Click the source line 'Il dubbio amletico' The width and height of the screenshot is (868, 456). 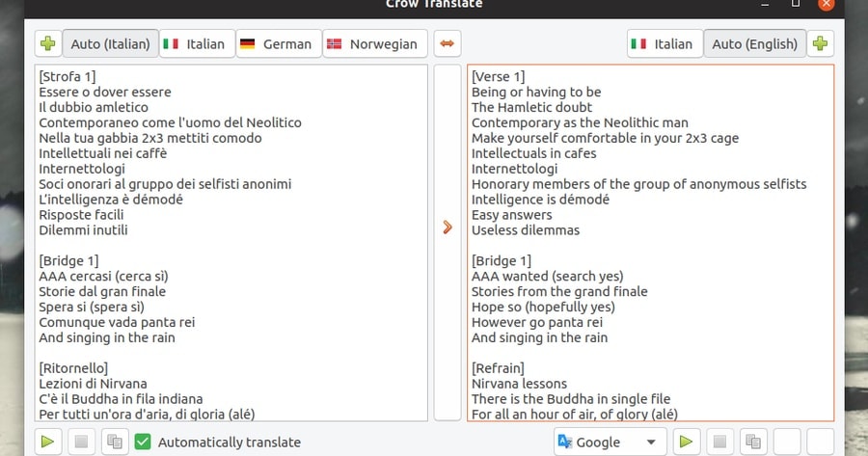94,107
